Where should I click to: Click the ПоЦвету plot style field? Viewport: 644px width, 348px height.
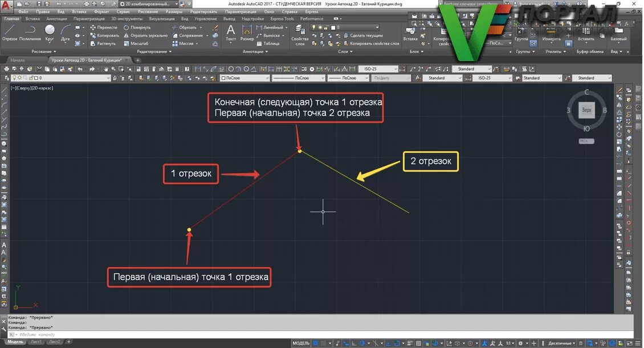point(391,78)
